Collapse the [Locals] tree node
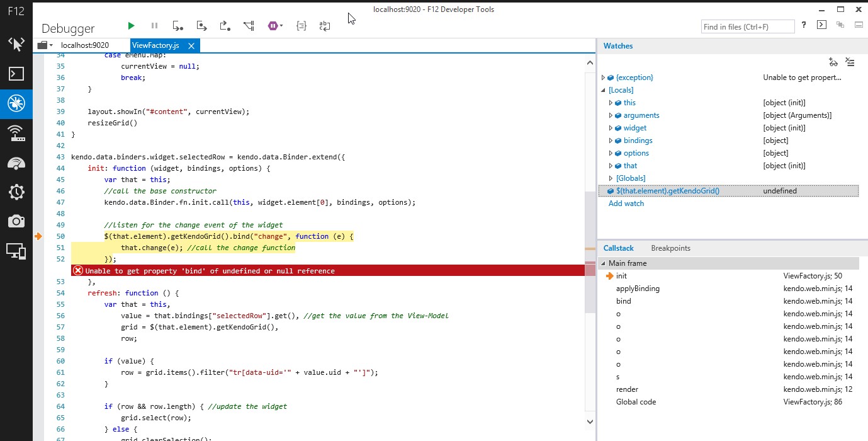 coord(603,90)
